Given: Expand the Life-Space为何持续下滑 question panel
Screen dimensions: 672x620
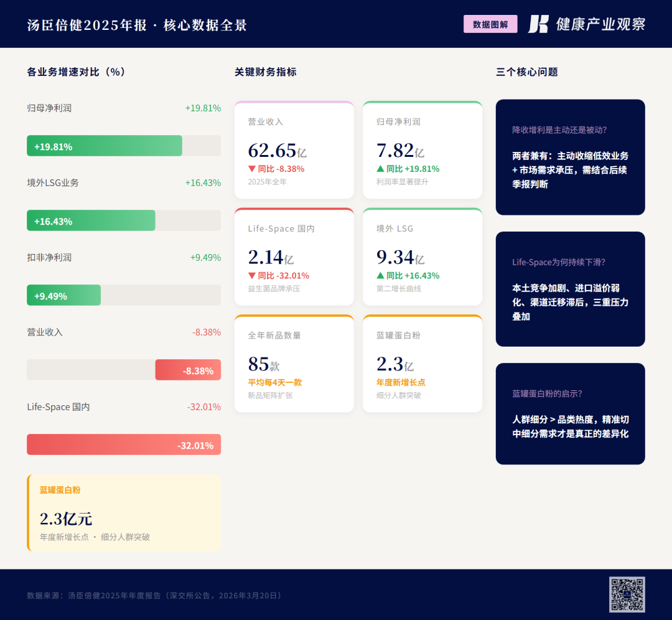Looking at the screenshot, I should tap(570, 288).
